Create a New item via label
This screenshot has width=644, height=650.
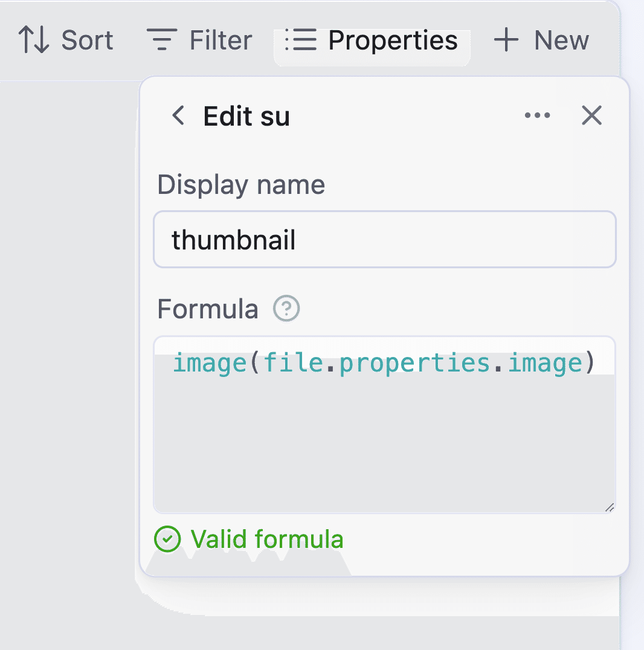[561, 40]
